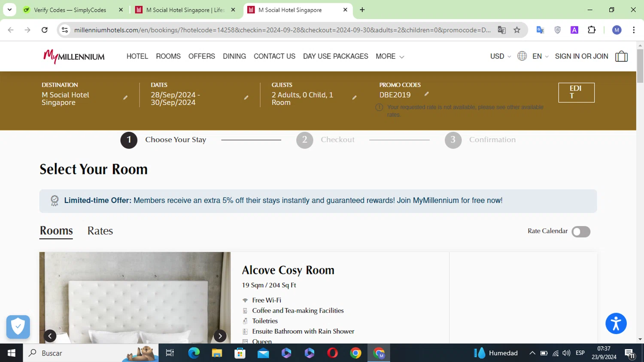Close the active M Social Hotel tab
This screenshot has height=362, width=644.
point(345,10)
